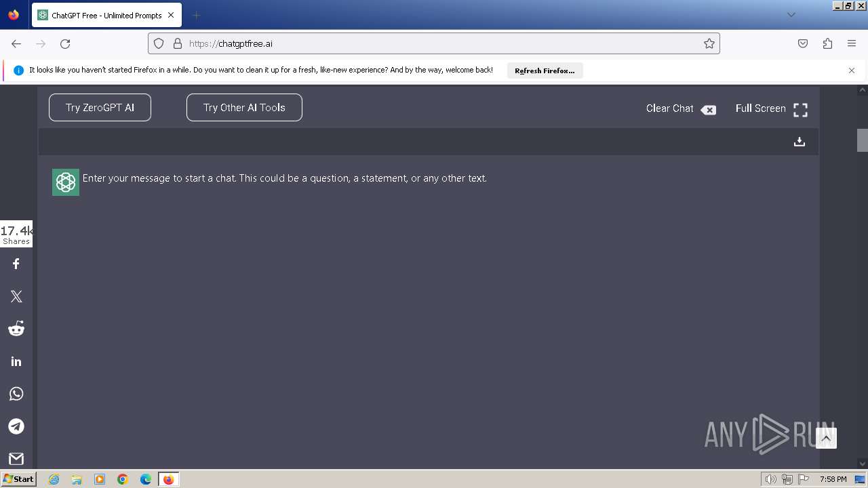Image resolution: width=868 pixels, height=488 pixels.
Task: Go forward in Firefox
Action: 41,43
